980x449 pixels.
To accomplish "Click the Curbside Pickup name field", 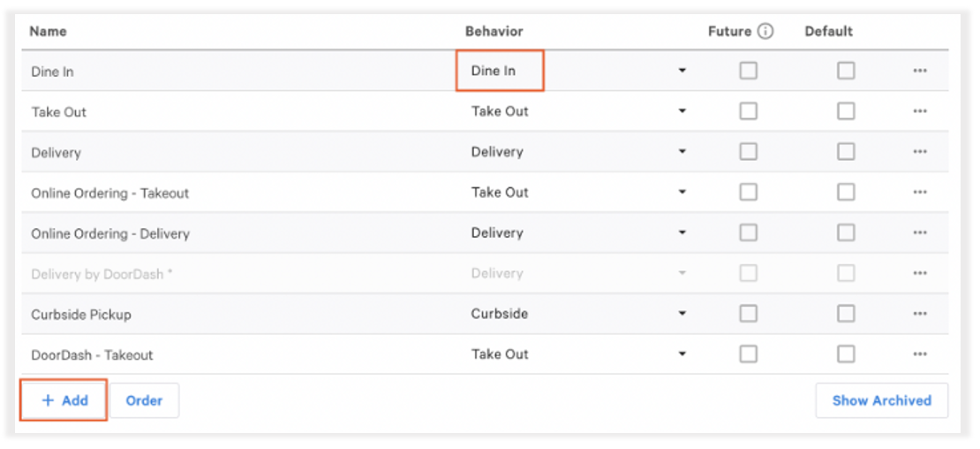I will pos(81,315).
